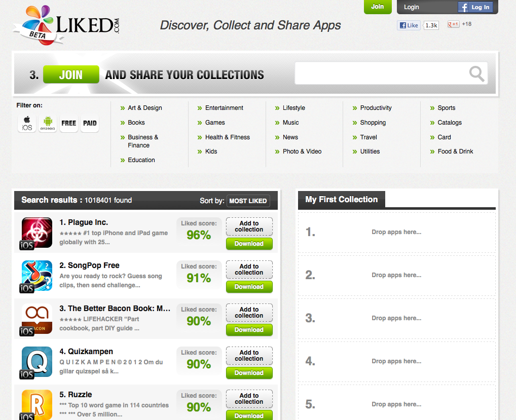
Task: Click the Google +1 button
Action: 453,24
